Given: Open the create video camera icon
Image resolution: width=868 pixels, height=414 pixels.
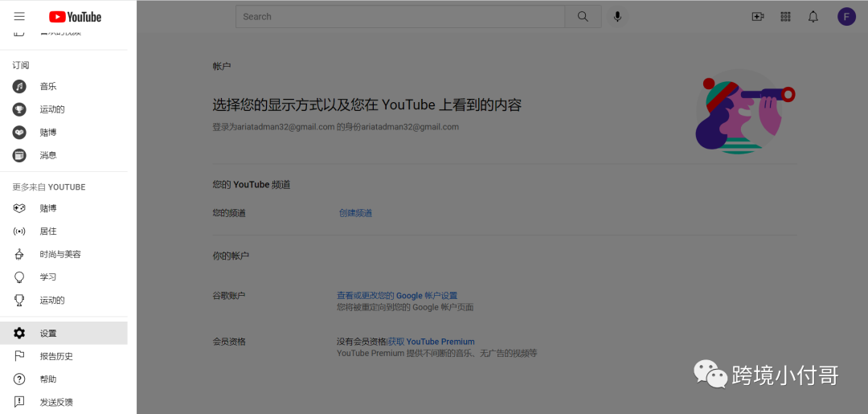Looking at the screenshot, I should coord(758,17).
